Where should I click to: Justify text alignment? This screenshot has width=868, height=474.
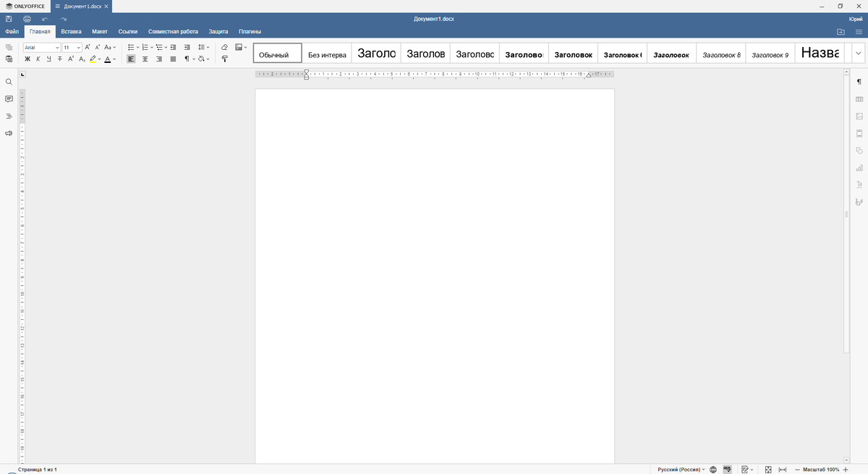[x=172, y=59]
